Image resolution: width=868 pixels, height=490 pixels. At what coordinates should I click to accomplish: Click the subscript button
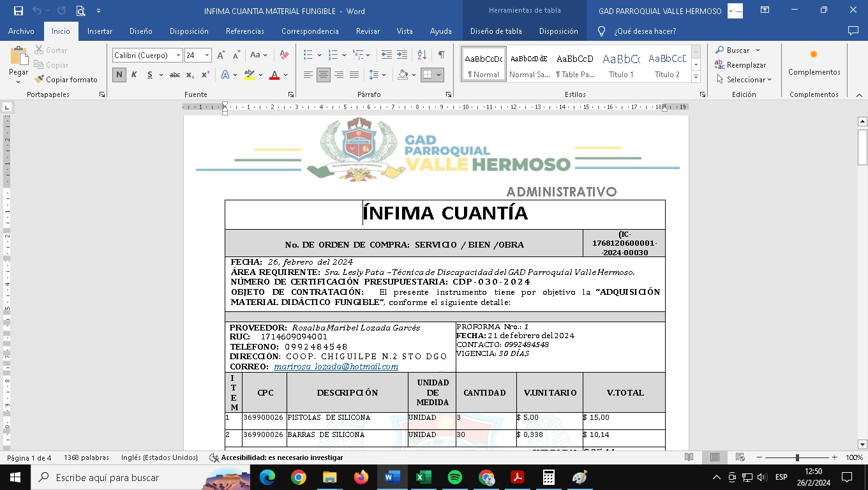[190, 75]
